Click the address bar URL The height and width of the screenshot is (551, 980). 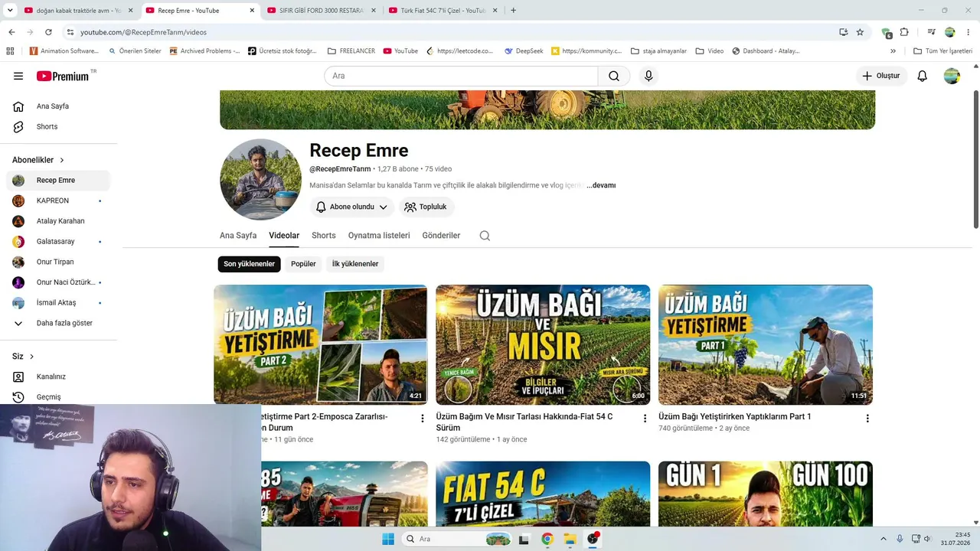point(143,32)
